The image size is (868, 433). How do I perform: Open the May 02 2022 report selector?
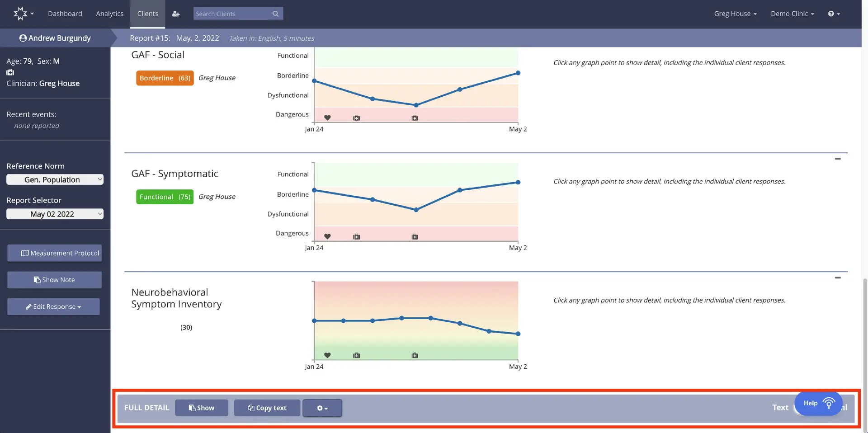pos(55,214)
